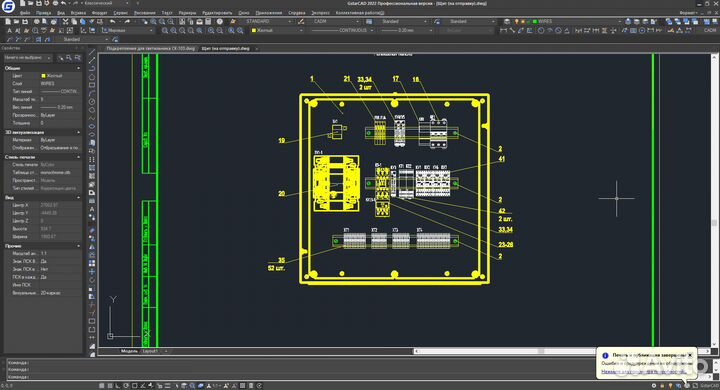Open the Классический workspace dropdown

[x=107, y=3]
